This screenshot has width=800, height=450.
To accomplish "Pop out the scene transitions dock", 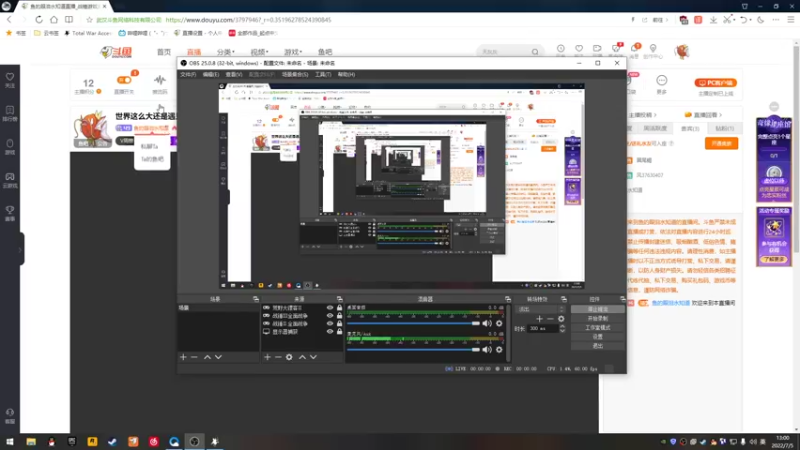I will click(564, 299).
